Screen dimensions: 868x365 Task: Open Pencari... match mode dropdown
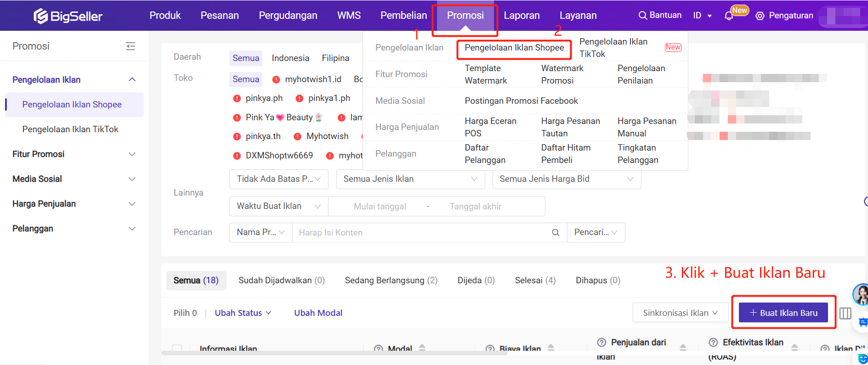(596, 232)
